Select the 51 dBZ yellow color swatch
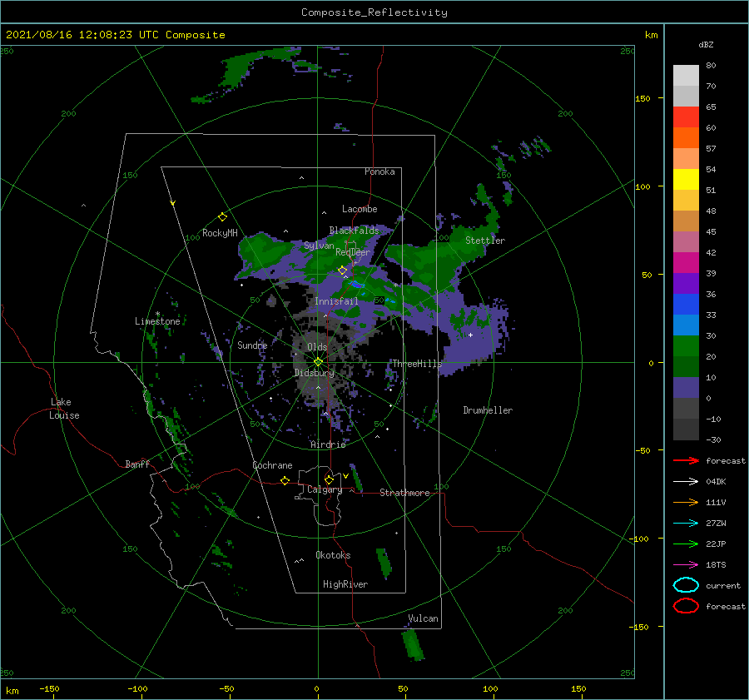This screenshot has width=749, height=700. coord(686,179)
